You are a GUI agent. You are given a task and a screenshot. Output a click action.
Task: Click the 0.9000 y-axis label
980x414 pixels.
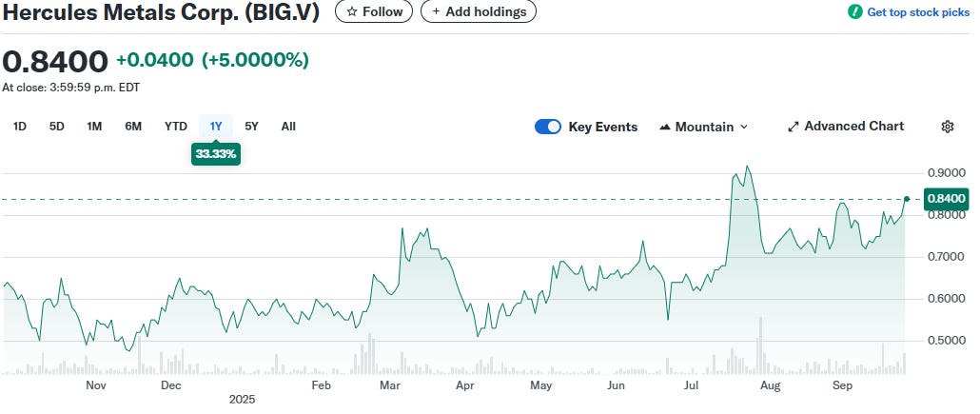point(945,173)
